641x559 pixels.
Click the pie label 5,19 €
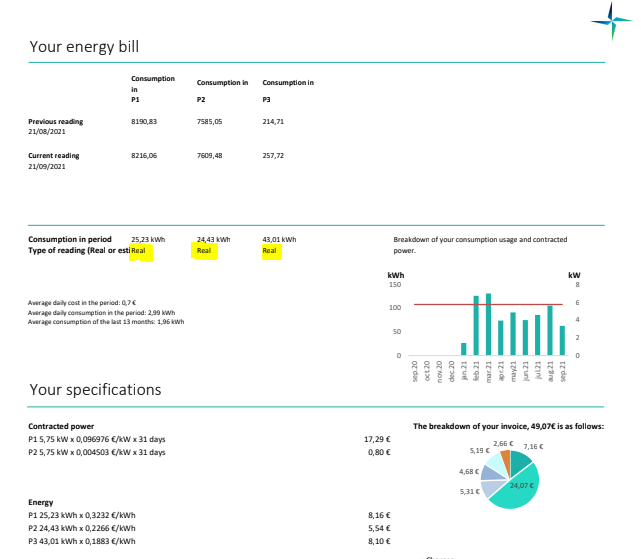pos(480,451)
